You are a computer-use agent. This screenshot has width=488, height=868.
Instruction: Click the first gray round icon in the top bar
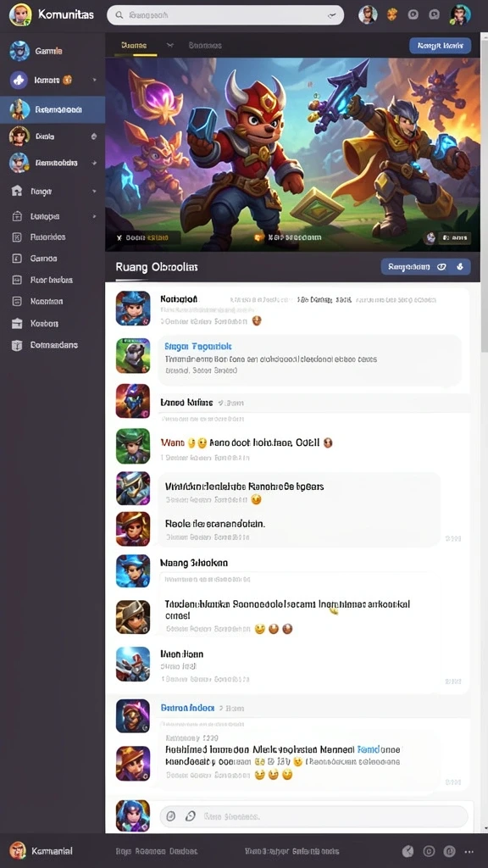(413, 15)
